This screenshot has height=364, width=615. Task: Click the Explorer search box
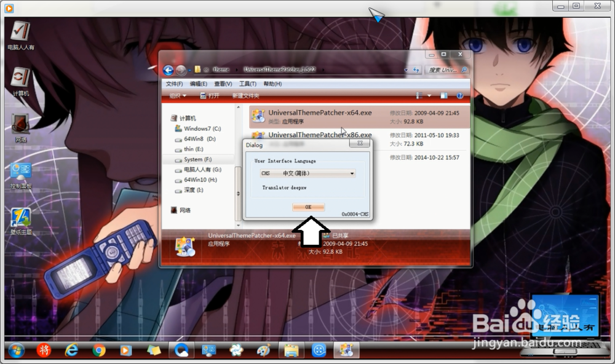pos(446,70)
